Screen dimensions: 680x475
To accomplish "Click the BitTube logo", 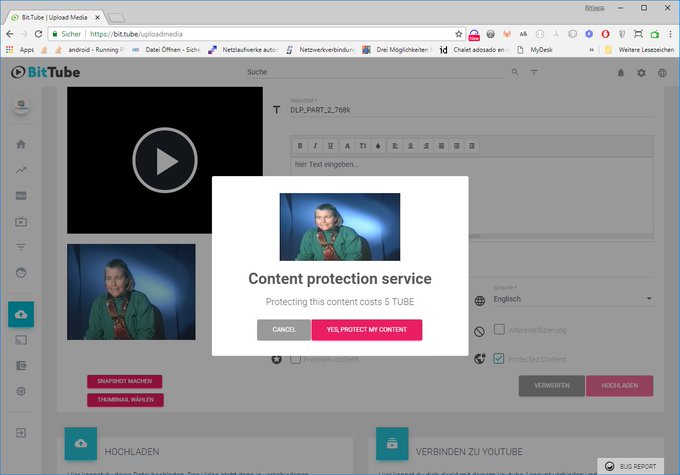I will click(x=46, y=72).
